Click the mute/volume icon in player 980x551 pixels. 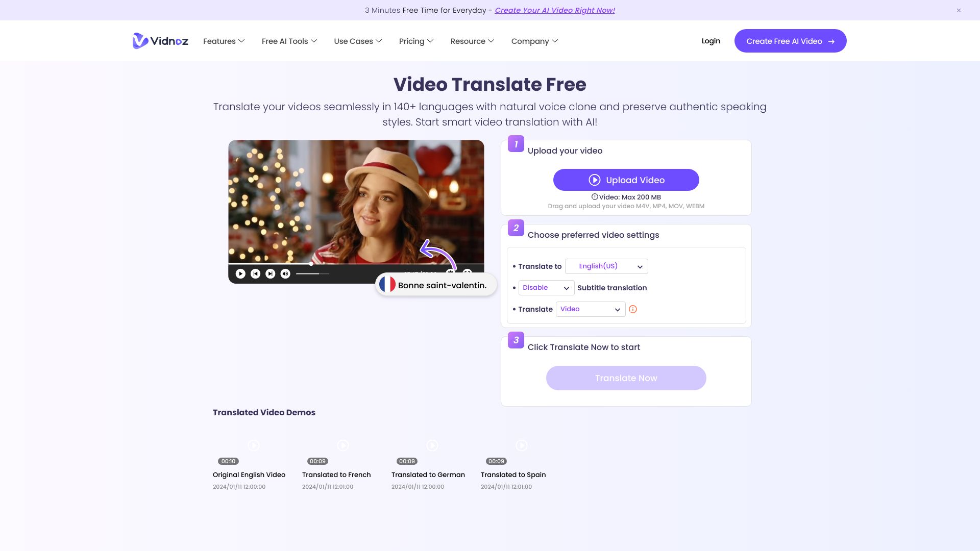(x=285, y=273)
